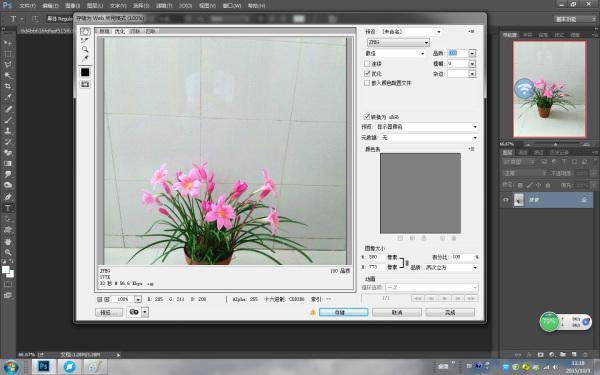Open the resample quality 两次立方 dropdown
The width and height of the screenshot is (600, 375).
click(452, 267)
